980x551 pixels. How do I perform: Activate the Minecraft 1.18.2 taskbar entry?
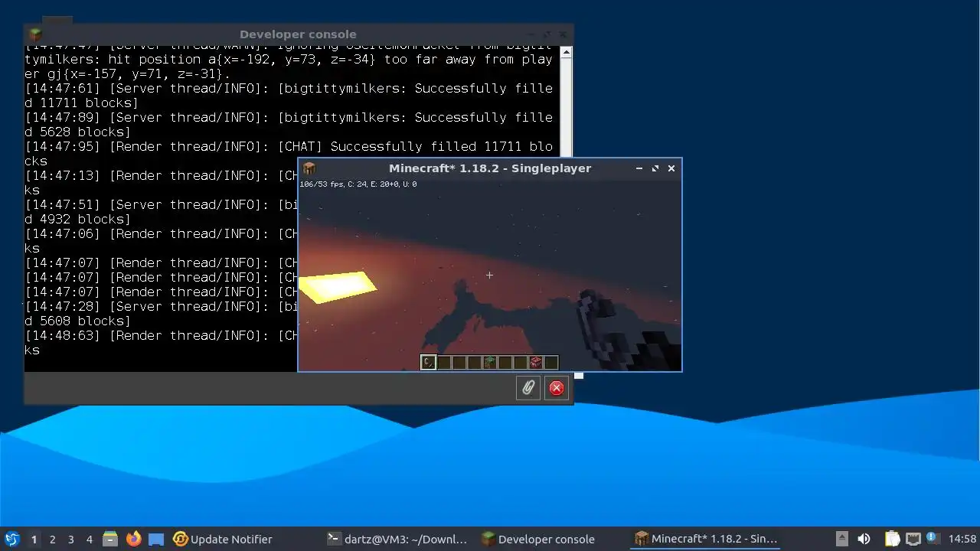click(x=706, y=539)
